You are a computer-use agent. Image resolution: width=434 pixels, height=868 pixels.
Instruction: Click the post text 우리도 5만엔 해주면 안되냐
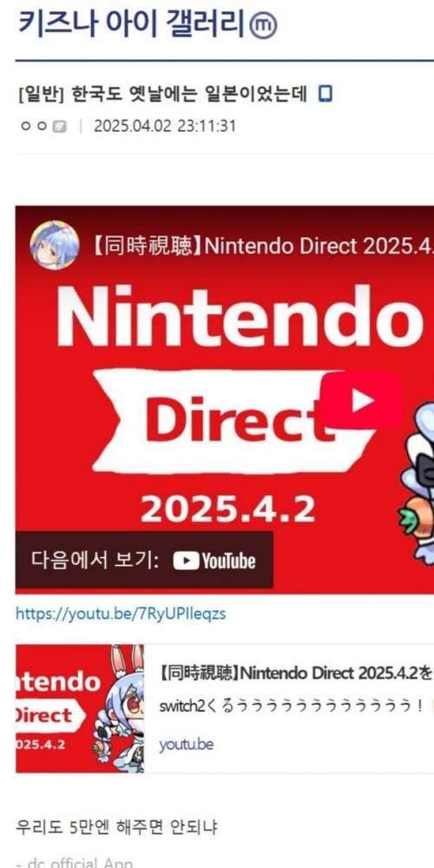117,827
